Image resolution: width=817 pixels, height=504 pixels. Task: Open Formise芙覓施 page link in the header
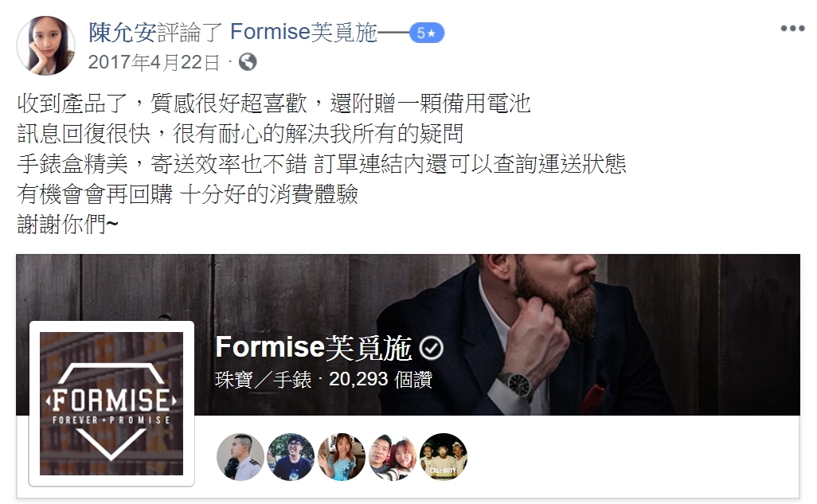(303, 33)
